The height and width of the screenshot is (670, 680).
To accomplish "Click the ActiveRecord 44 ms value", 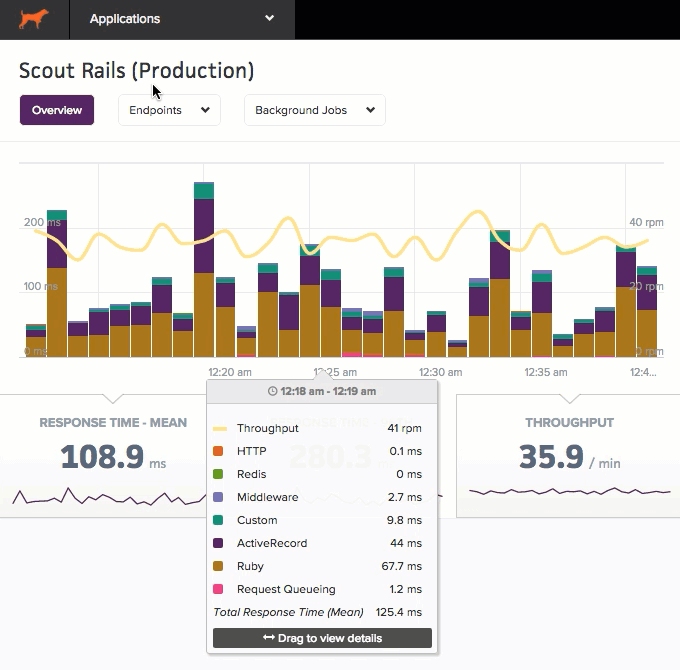I will click(406, 543).
